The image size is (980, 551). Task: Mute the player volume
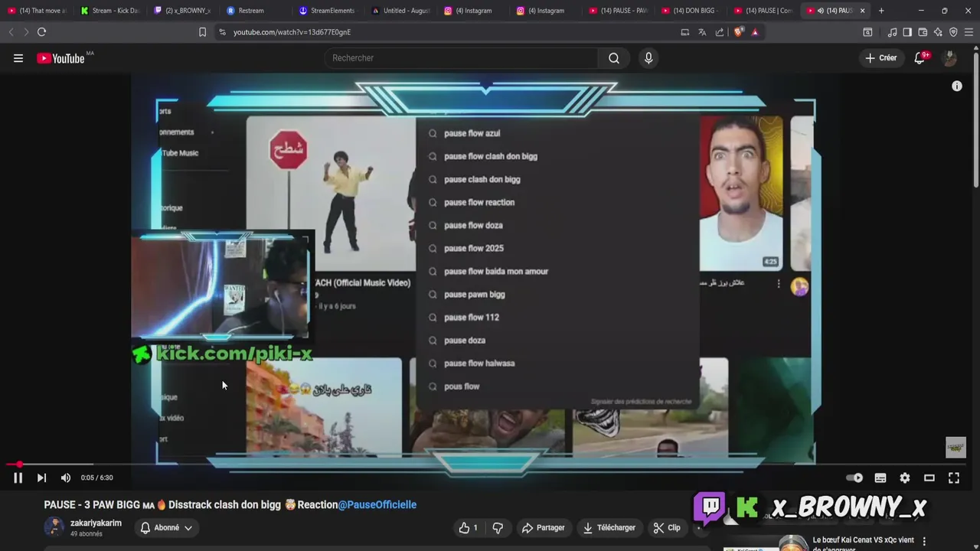66,478
